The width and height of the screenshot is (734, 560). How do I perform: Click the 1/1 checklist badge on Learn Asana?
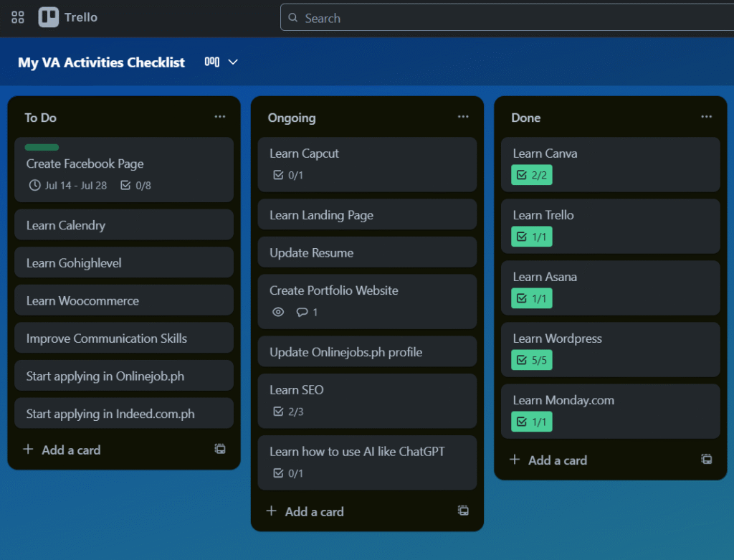pyautogui.click(x=532, y=298)
